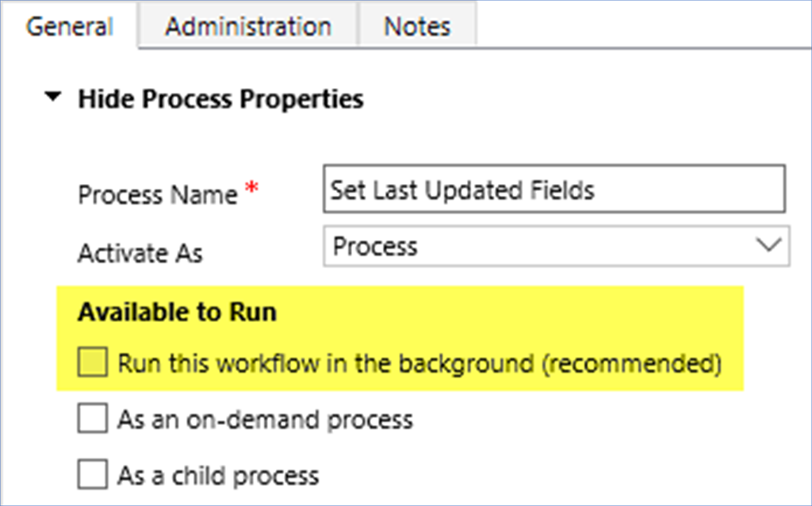Collapse the Hide Process Properties triangle
Viewport: 812px width, 506px height.
[x=52, y=99]
